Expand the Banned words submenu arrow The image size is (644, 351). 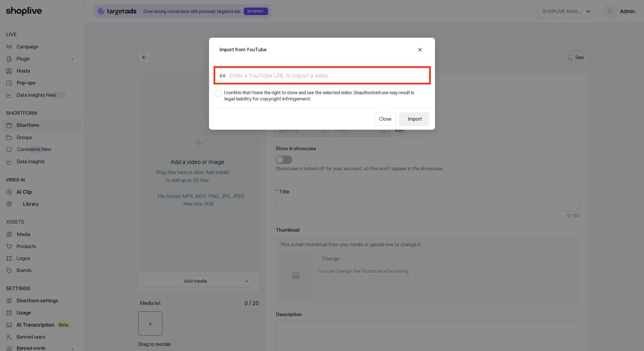pos(72,349)
